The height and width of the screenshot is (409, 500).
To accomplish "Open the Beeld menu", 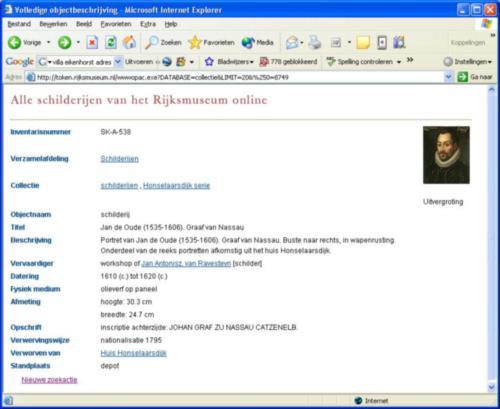I will click(84, 24).
